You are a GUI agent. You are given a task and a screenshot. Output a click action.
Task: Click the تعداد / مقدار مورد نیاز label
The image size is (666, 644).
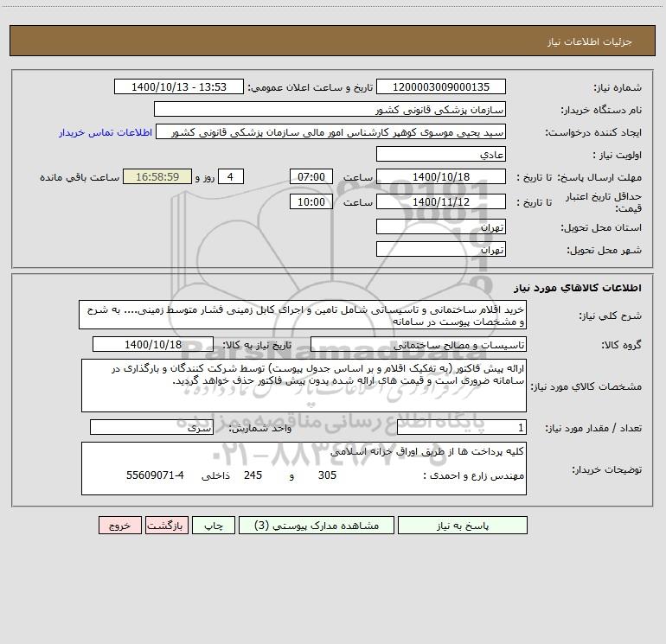click(593, 429)
